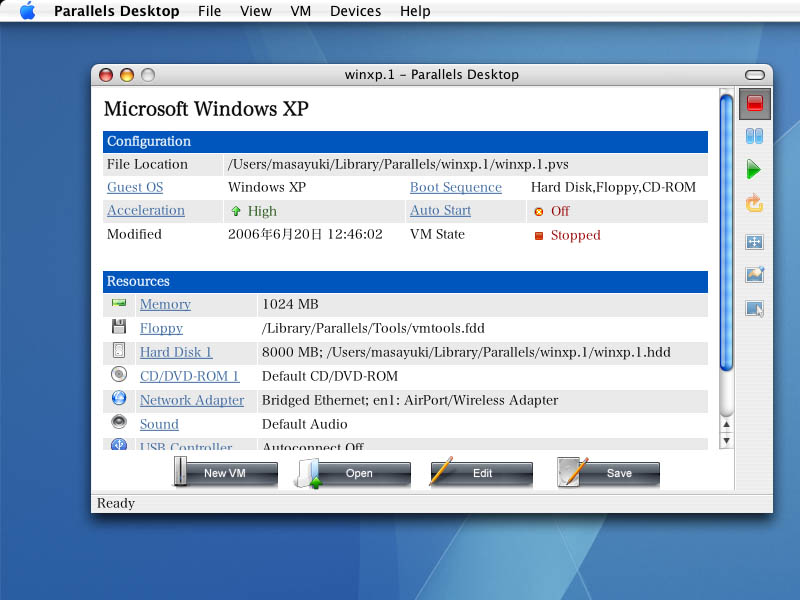
Task: Open the Devices menu
Action: (355, 11)
